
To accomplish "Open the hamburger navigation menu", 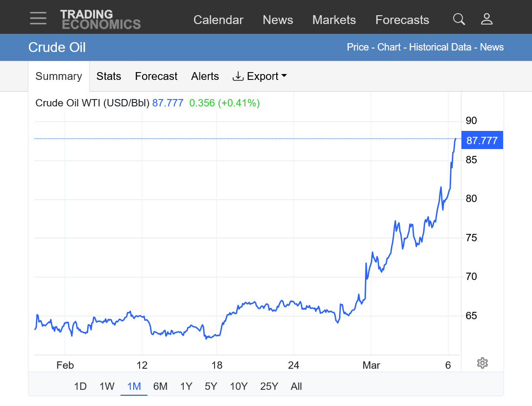I will (x=38, y=18).
